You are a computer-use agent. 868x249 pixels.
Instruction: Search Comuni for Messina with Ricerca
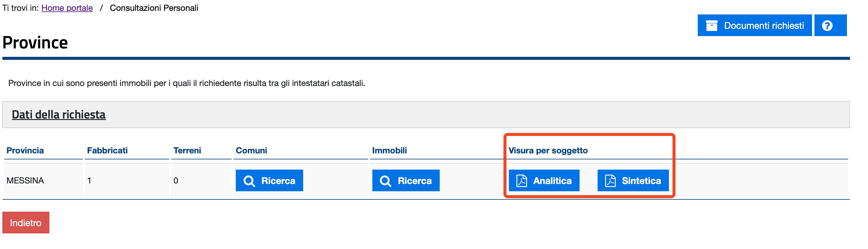pos(269,180)
